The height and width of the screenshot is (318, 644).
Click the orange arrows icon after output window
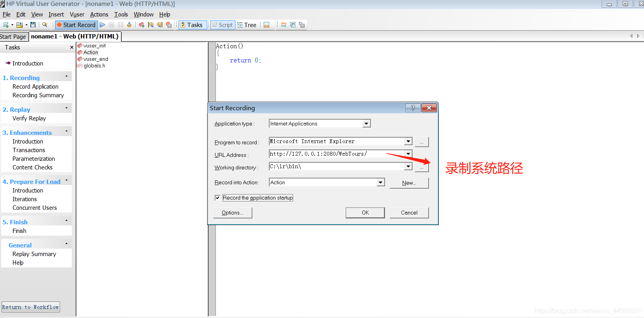(284, 25)
